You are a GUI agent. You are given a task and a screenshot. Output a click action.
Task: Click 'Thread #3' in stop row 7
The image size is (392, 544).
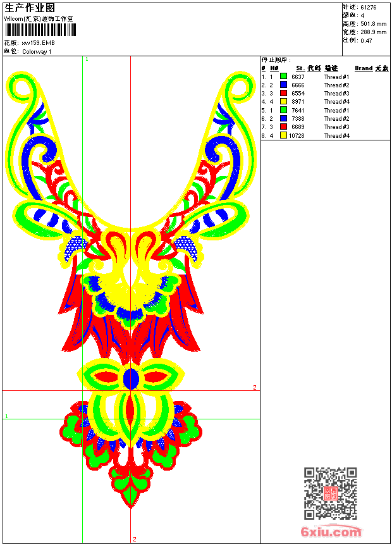(336, 127)
